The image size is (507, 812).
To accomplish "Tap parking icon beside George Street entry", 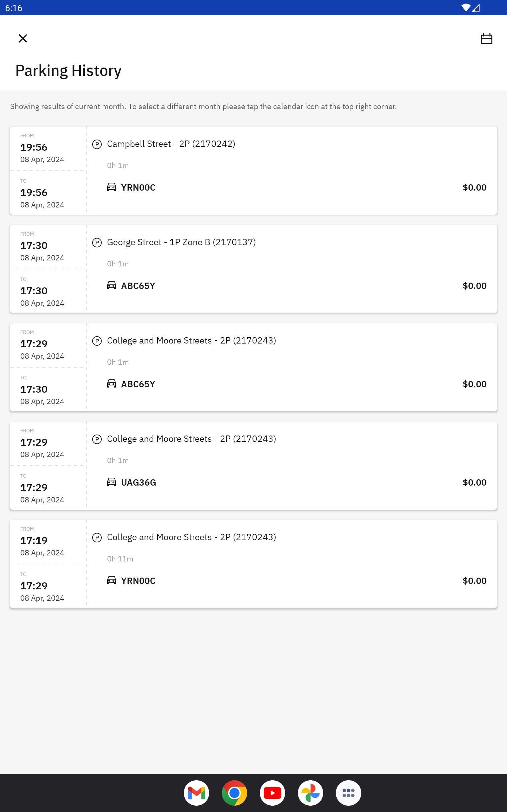I will [x=97, y=243].
